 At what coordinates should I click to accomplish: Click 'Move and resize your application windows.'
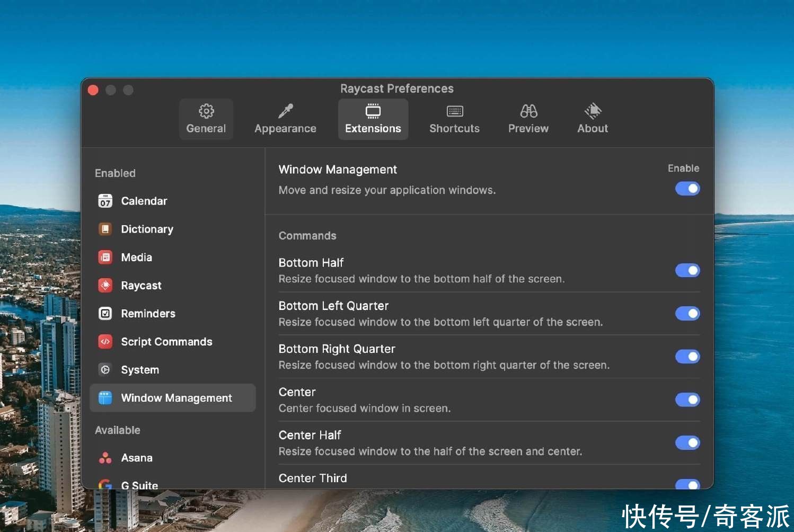387,190
